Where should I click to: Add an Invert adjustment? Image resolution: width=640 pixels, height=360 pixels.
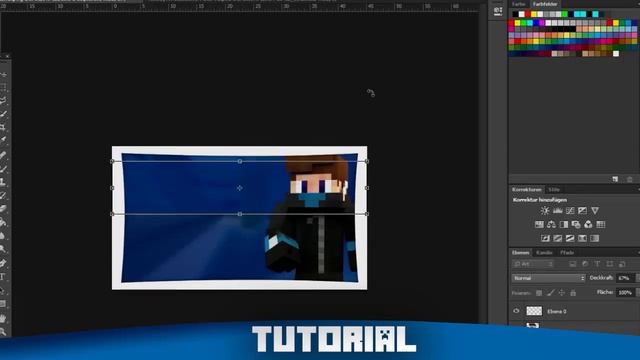click(545, 238)
